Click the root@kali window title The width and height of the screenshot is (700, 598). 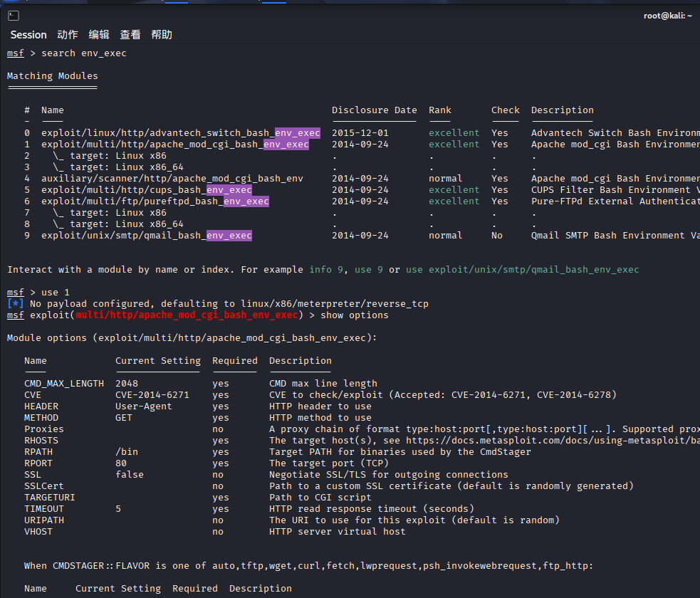point(667,16)
